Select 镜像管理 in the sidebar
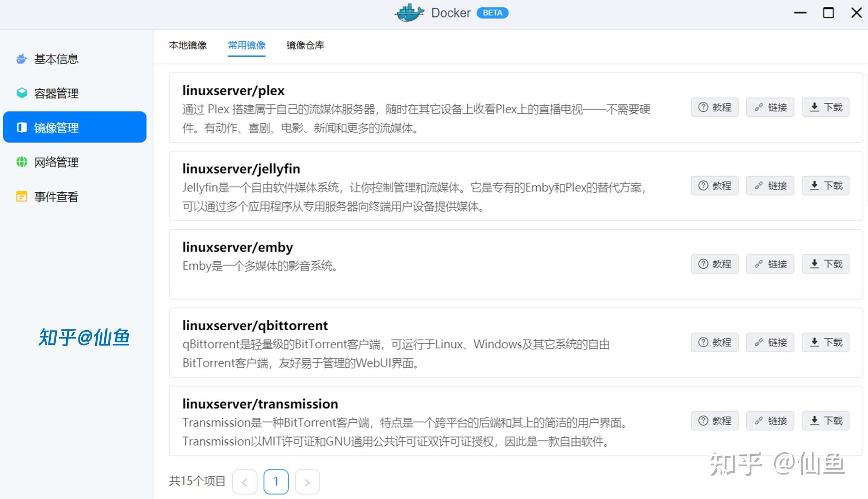 pos(75,127)
